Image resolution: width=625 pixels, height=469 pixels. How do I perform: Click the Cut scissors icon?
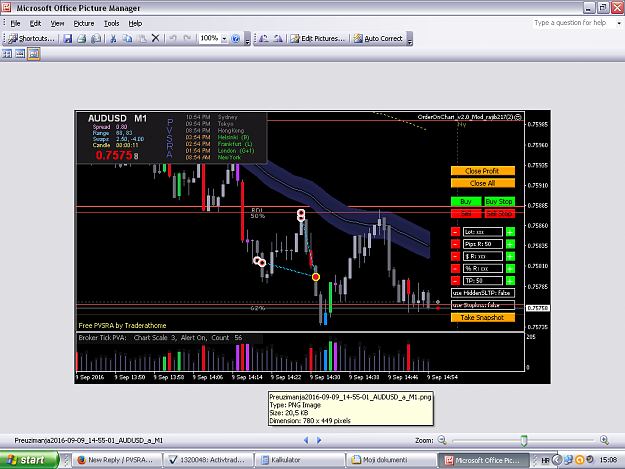pos(113,38)
